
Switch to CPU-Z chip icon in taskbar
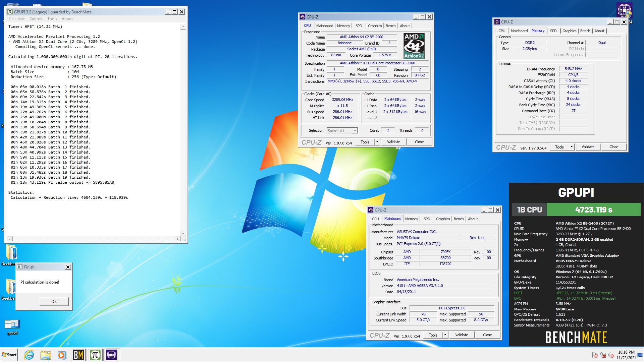click(111, 355)
